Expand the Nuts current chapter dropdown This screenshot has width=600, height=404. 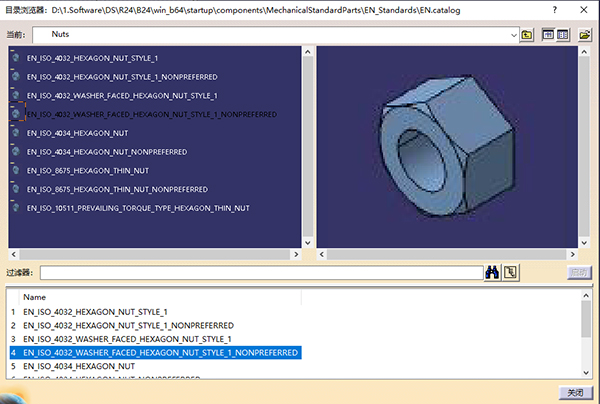click(x=511, y=34)
